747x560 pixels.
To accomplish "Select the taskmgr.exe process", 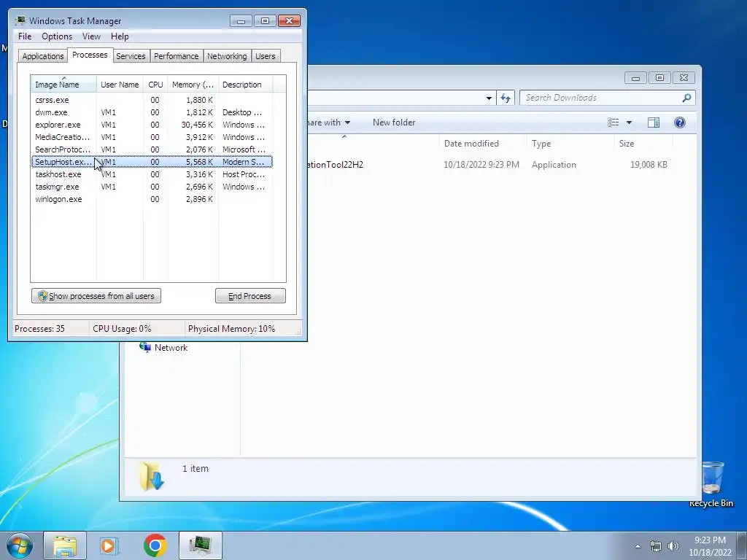I will pos(152,187).
